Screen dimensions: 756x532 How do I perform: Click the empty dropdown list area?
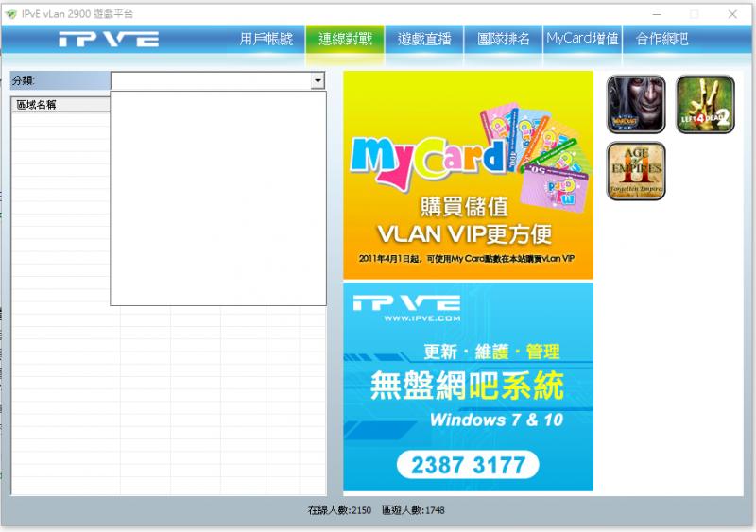(x=218, y=198)
